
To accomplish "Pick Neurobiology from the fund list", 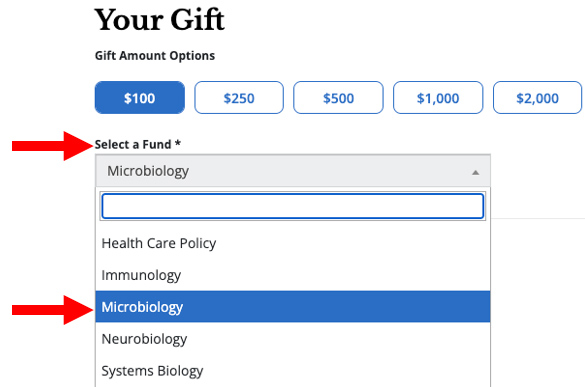I will (293, 339).
